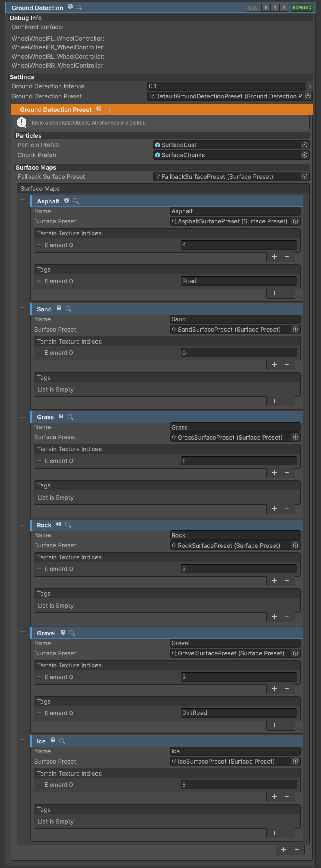This screenshot has height=868, width=321.
Task: Open object picker for SurfaceDust particle prefab
Action: pos(305,145)
